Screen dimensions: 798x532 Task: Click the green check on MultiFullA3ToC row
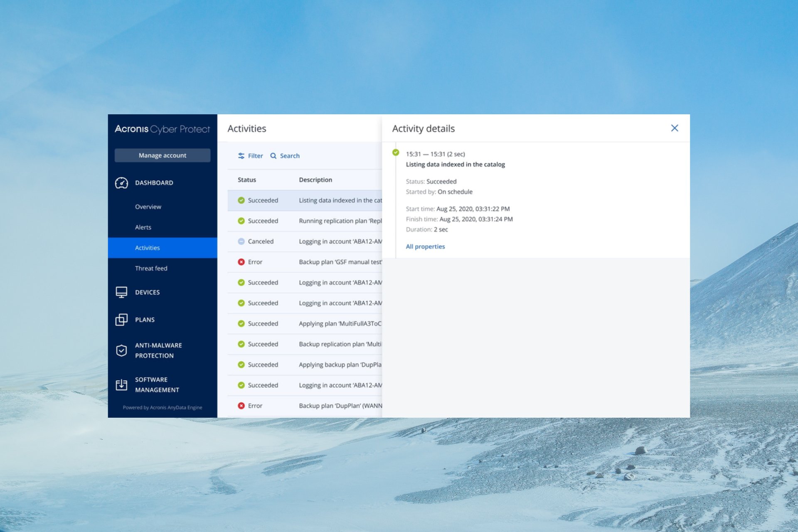[x=241, y=323]
